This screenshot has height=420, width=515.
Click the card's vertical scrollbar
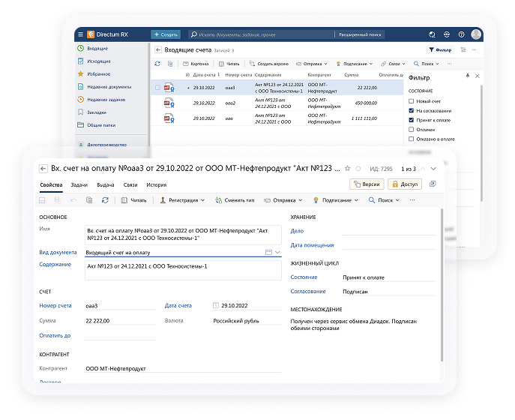442,284
